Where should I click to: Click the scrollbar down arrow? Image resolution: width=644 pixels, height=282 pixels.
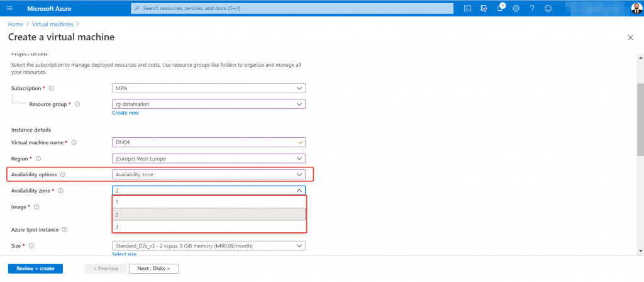point(640,251)
